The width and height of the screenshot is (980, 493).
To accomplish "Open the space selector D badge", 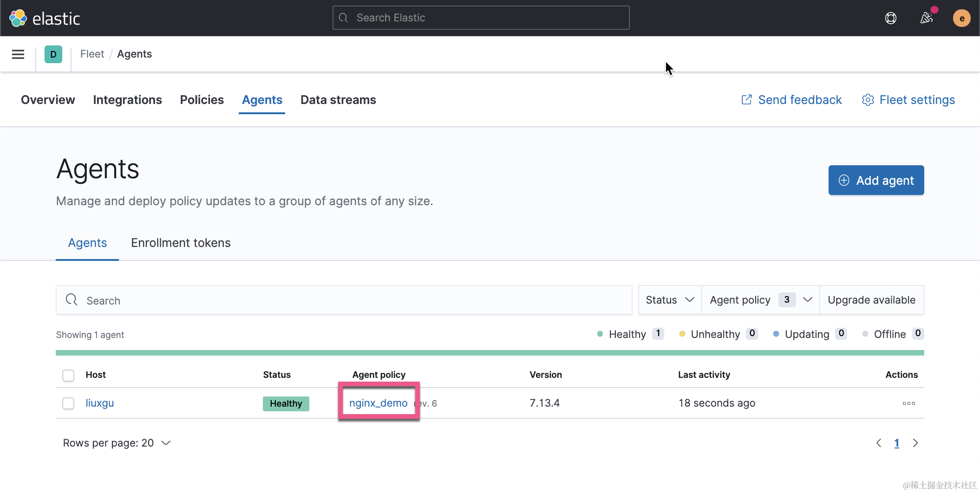I will (x=53, y=54).
